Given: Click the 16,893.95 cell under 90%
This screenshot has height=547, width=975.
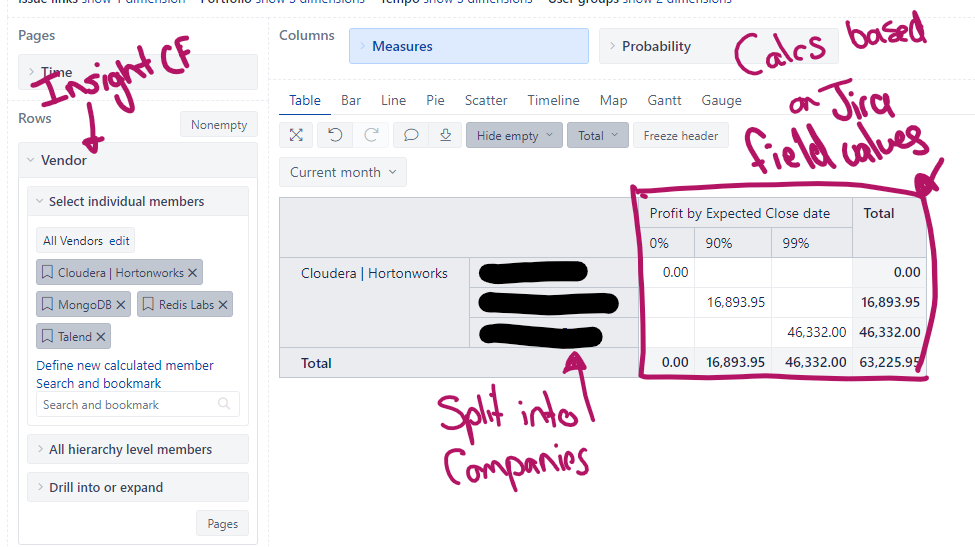Looking at the screenshot, I should (733, 303).
